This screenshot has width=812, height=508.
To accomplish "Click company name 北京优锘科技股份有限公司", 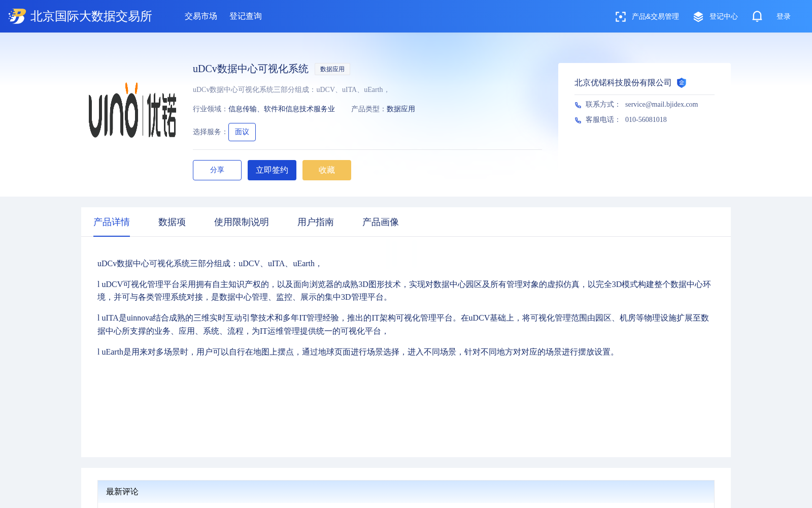I will [623, 83].
